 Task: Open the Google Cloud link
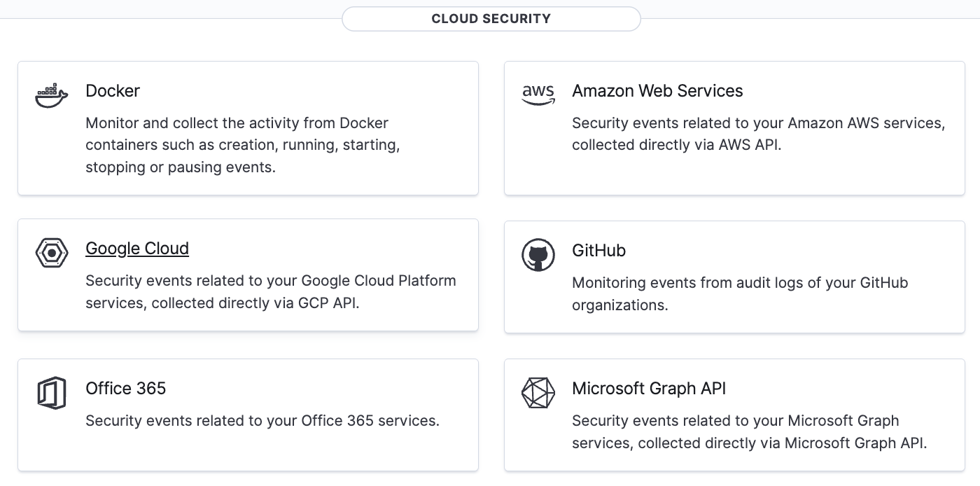(x=137, y=249)
